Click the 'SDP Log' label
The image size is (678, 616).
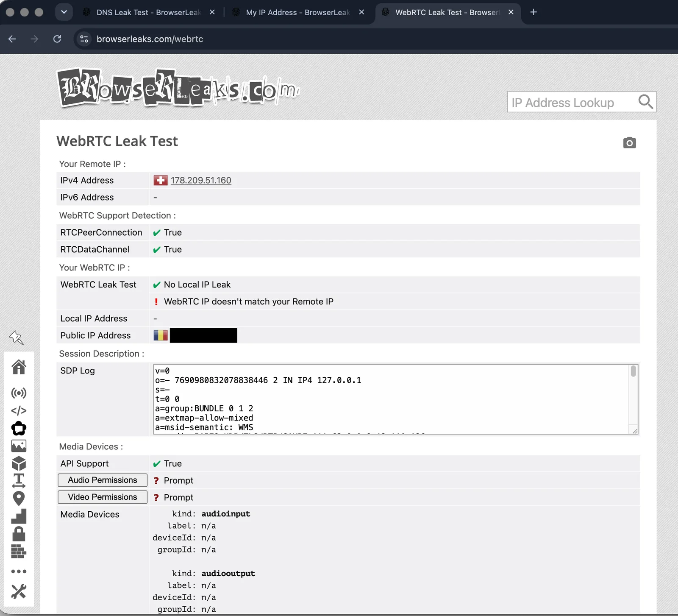pos(78,371)
